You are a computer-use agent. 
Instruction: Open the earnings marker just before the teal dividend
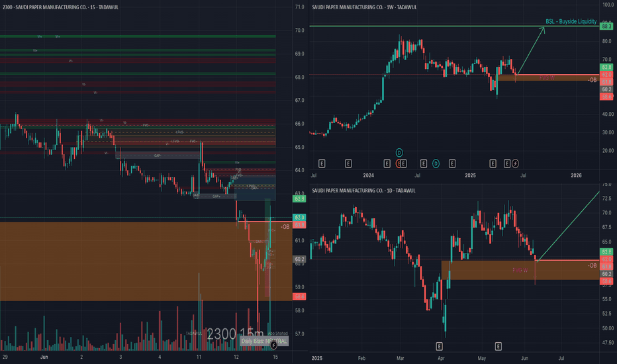[424, 163]
